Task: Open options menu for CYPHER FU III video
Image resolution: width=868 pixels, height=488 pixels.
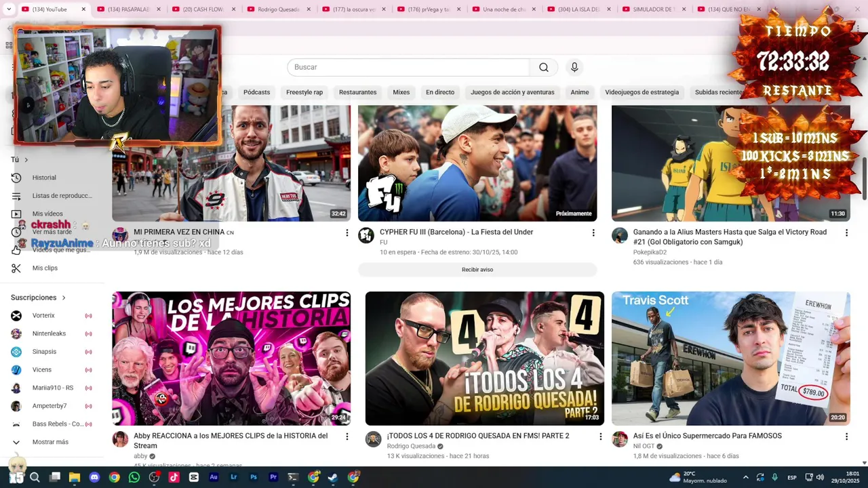Action: 593,232
